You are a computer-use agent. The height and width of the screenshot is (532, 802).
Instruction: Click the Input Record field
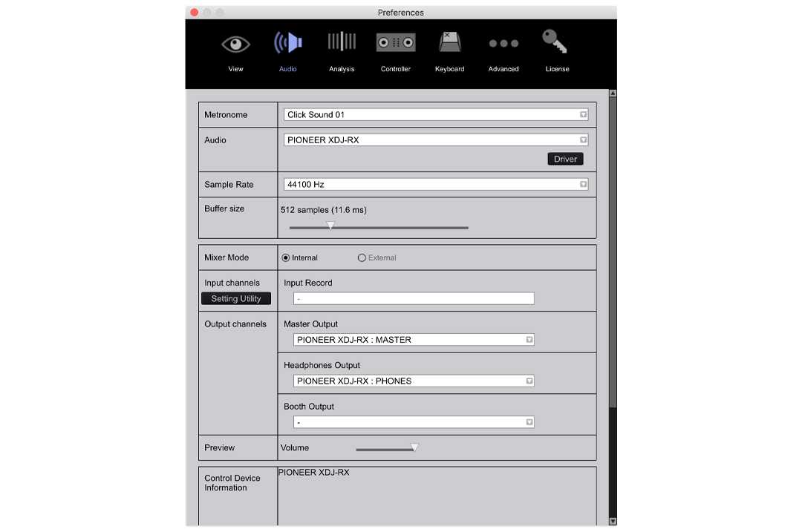[x=414, y=299]
